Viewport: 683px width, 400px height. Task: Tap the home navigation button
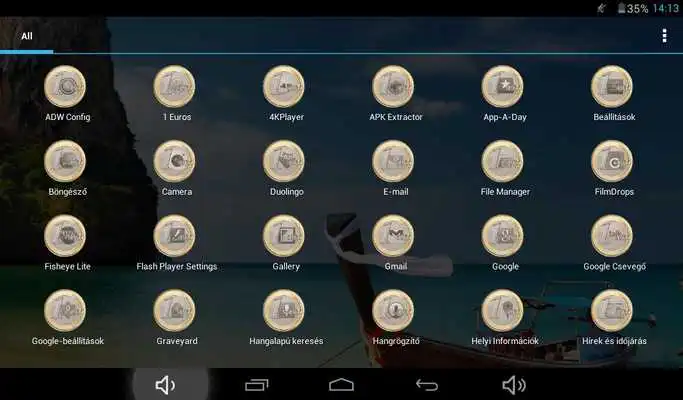(342, 385)
